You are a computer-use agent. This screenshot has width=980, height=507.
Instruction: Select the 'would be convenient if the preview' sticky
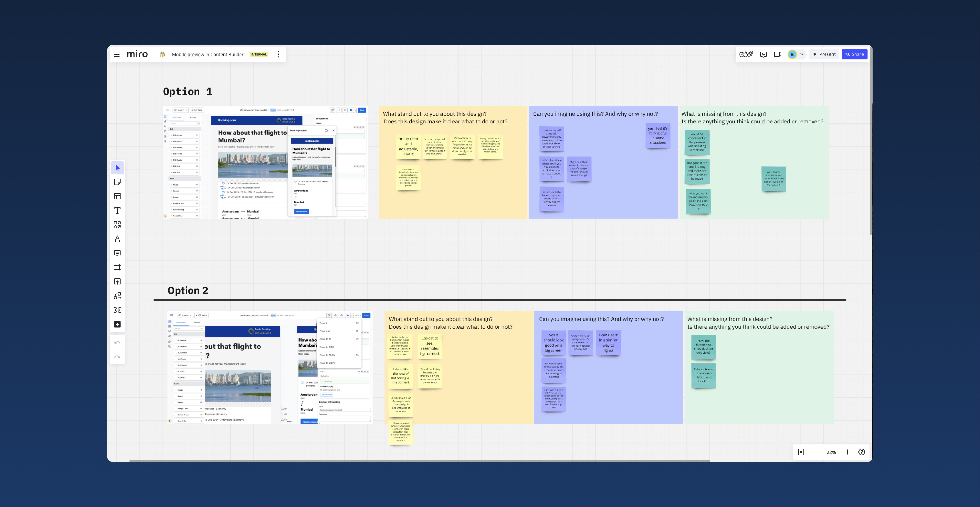point(697,142)
